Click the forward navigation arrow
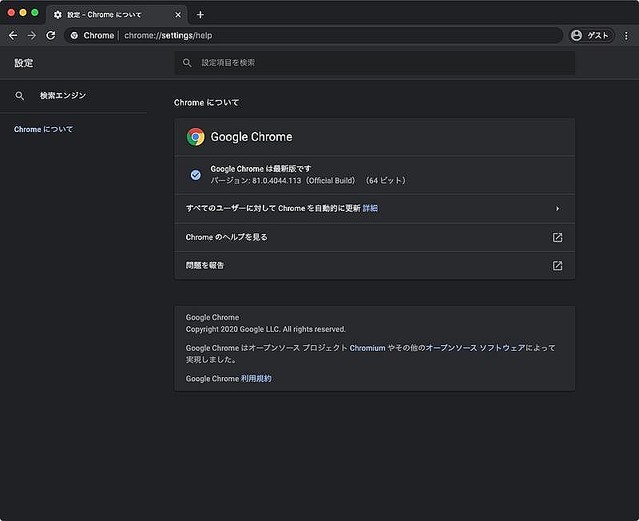The width and height of the screenshot is (639, 521). pos(31,35)
